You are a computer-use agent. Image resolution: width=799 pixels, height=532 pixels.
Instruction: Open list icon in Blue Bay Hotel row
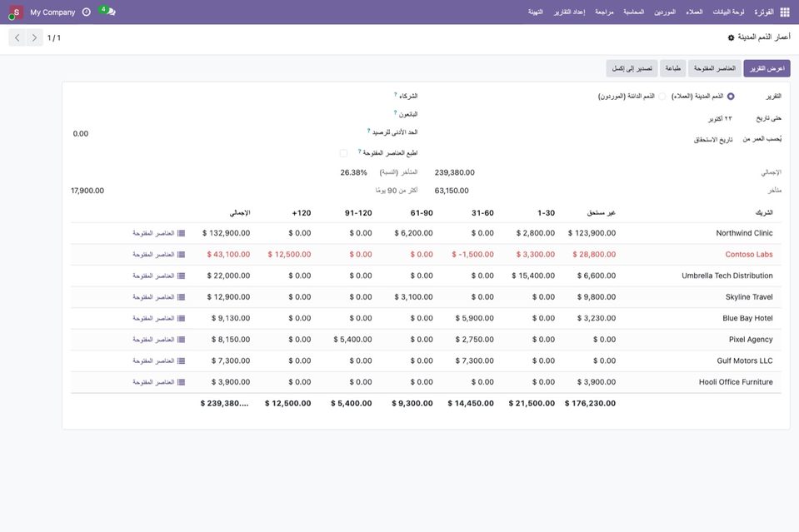pos(181,319)
